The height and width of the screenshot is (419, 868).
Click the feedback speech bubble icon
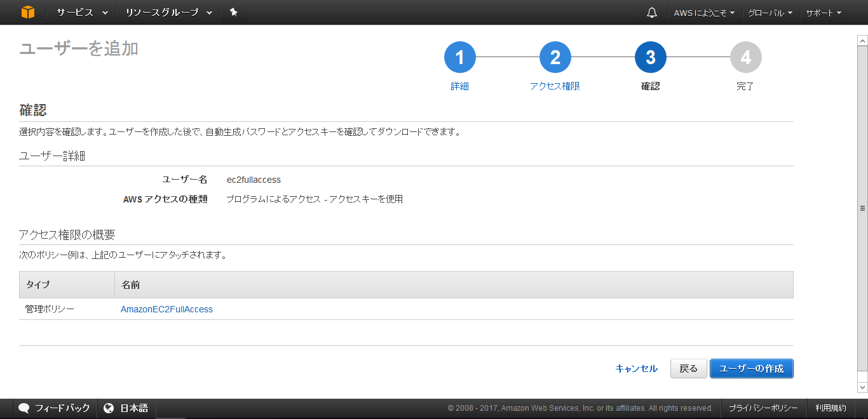point(24,408)
